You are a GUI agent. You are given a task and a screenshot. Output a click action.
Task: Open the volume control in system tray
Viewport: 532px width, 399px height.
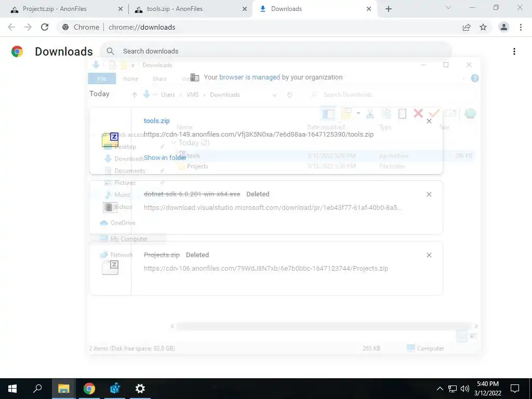[x=465, y=389]
